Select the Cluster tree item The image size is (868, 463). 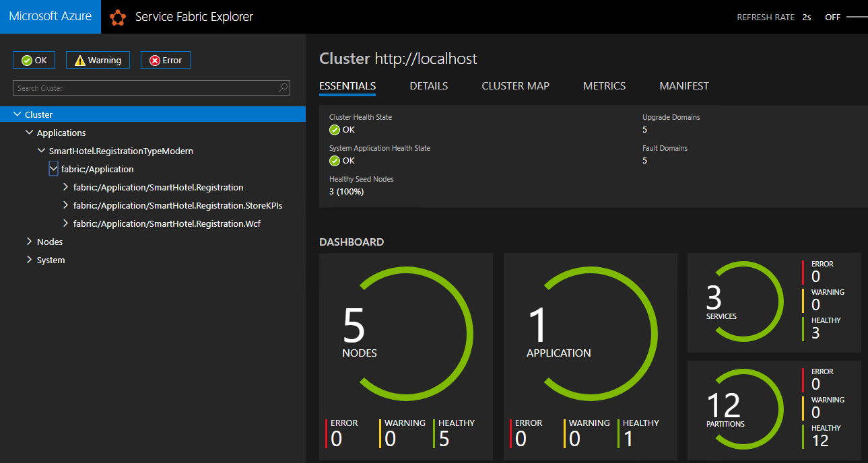tap(153, 114)
